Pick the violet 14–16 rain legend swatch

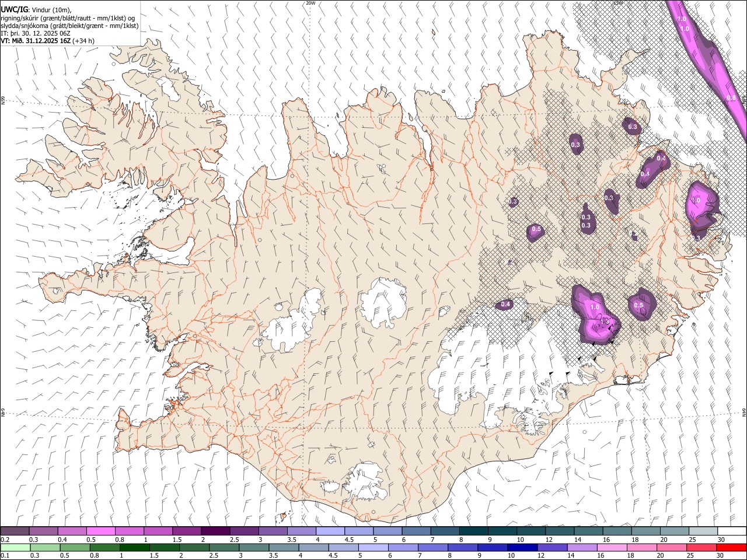coord(582,548)
